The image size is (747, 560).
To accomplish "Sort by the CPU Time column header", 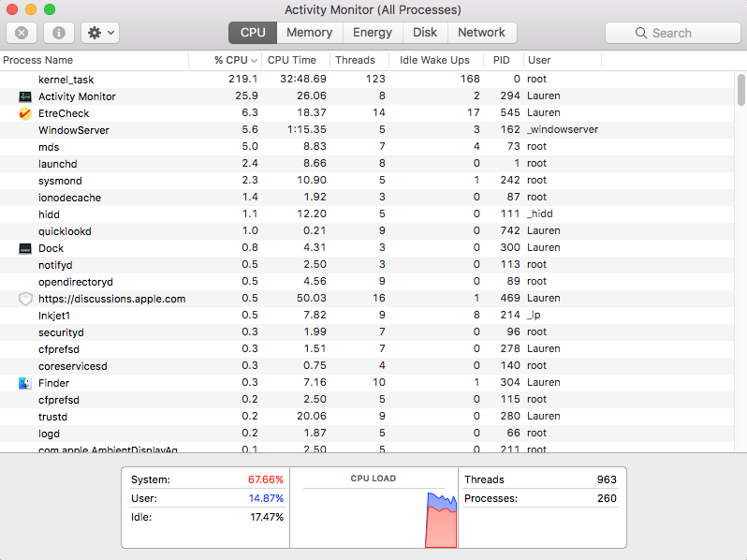I will 296,60.
